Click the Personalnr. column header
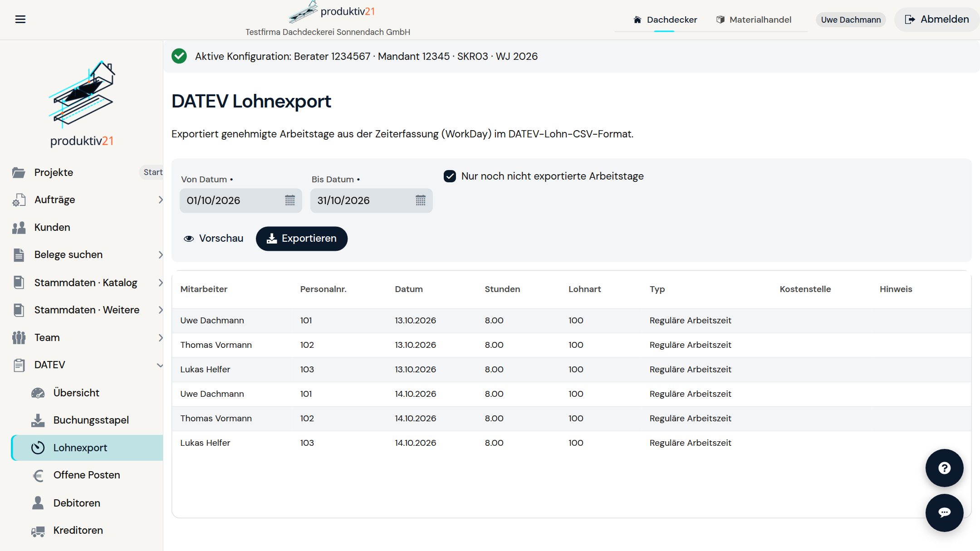Viewport: 980px width, 551px height. point(323,289)
